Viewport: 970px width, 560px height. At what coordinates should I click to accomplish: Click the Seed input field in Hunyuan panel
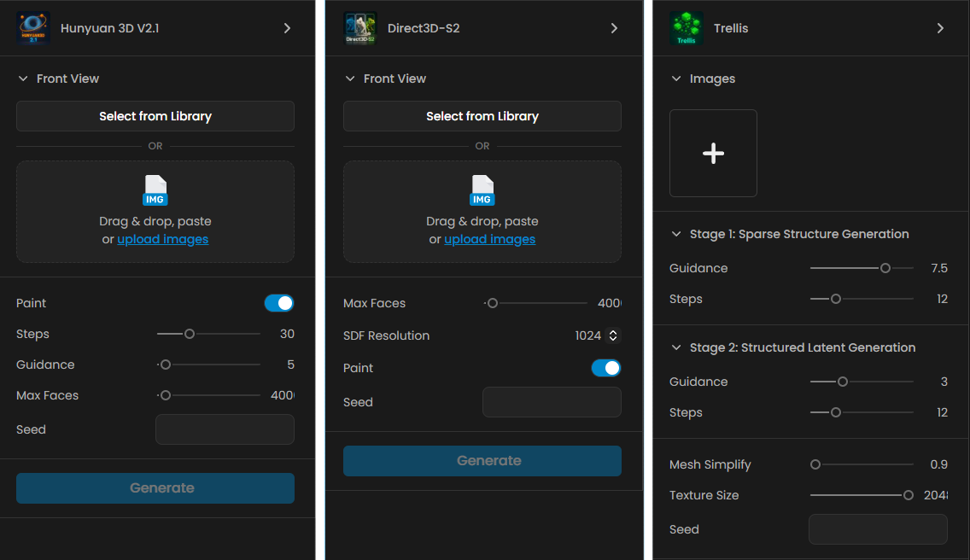225,429
